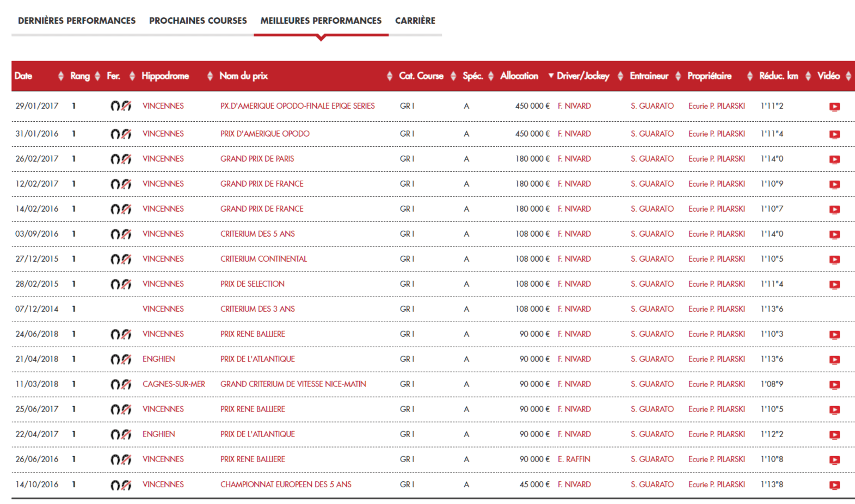The height and width of the screenshot is (504, 855).
Task: Open PRIX DE SELECTION race link
Action: pyautogui.click(x=253, y=284)
